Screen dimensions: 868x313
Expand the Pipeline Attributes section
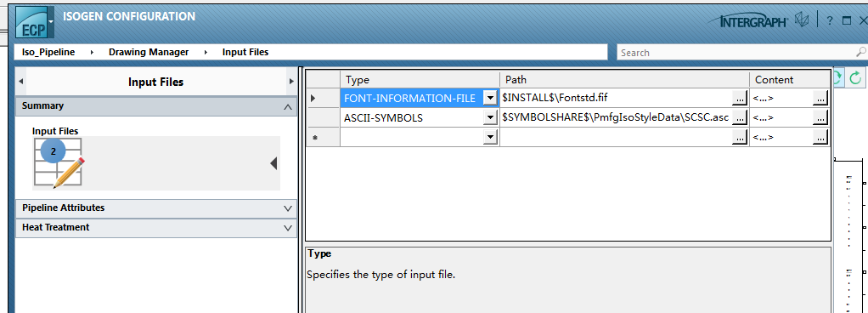tap(287, 208)
